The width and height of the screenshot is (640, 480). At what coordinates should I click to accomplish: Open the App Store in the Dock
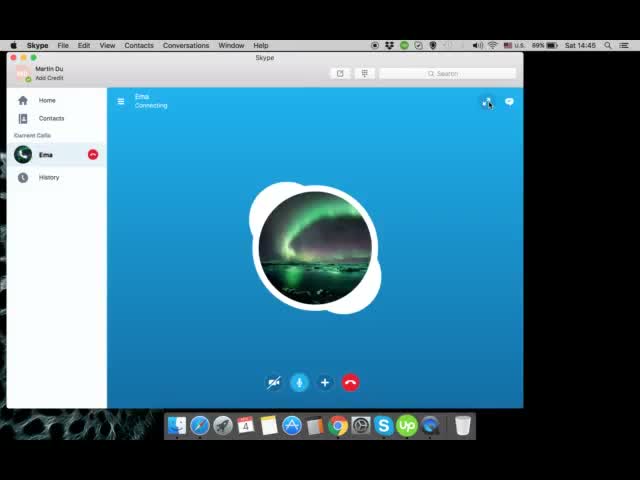tap(292, 426)
